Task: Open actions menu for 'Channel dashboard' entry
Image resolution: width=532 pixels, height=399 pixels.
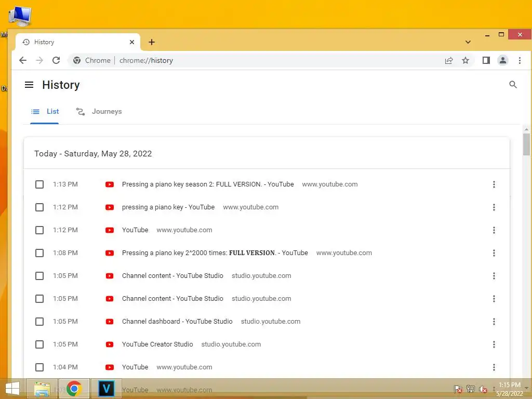Action: click(494, 321)
